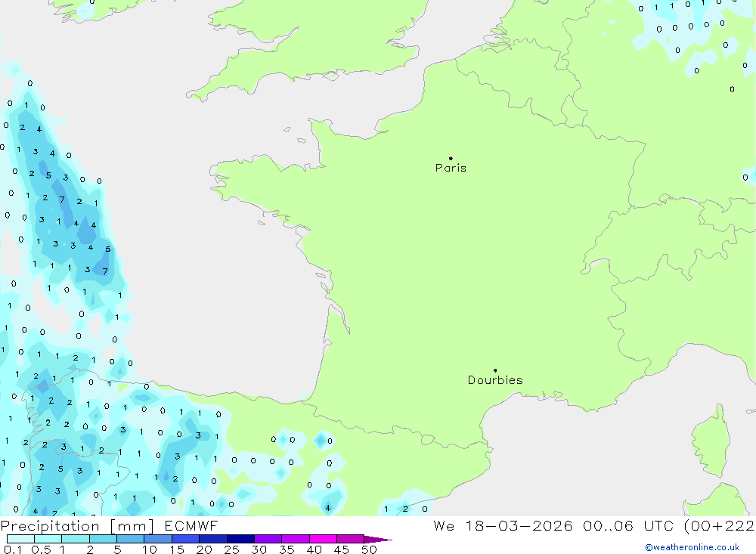The image size is (756, 554).
Task: Click the legend label '50'
Action: (x=369, y=549)
